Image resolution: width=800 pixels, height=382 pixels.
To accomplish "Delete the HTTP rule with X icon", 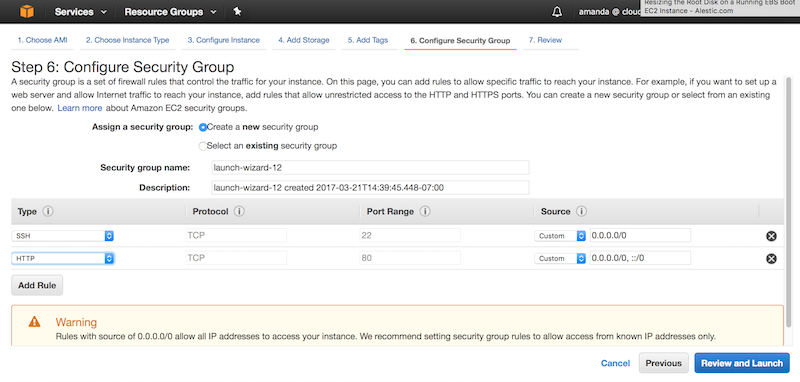I will point(771,259).
